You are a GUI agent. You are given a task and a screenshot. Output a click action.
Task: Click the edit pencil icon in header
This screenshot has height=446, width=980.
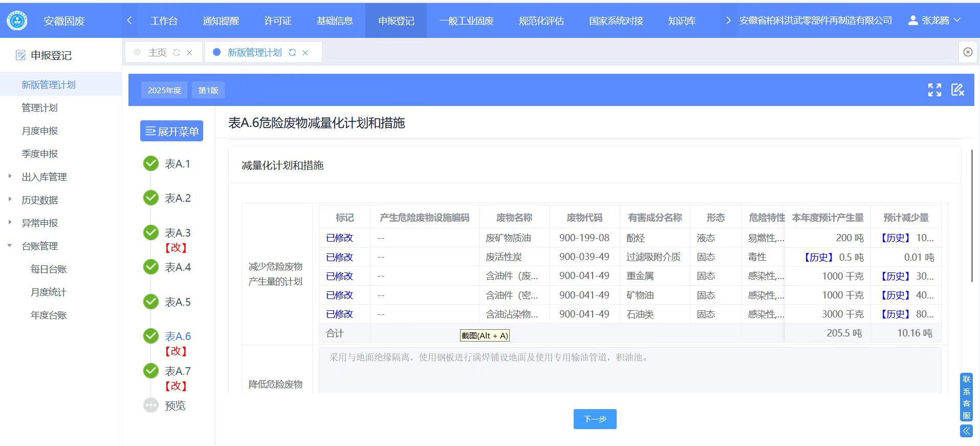coord(957,90)
